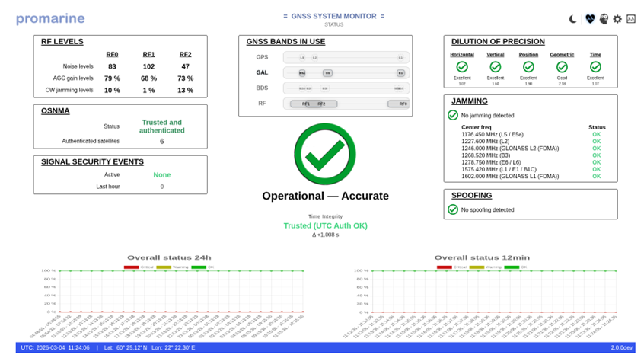Click the No jamming detected check icon
The image size is (644, 358).
click(453, 115)
